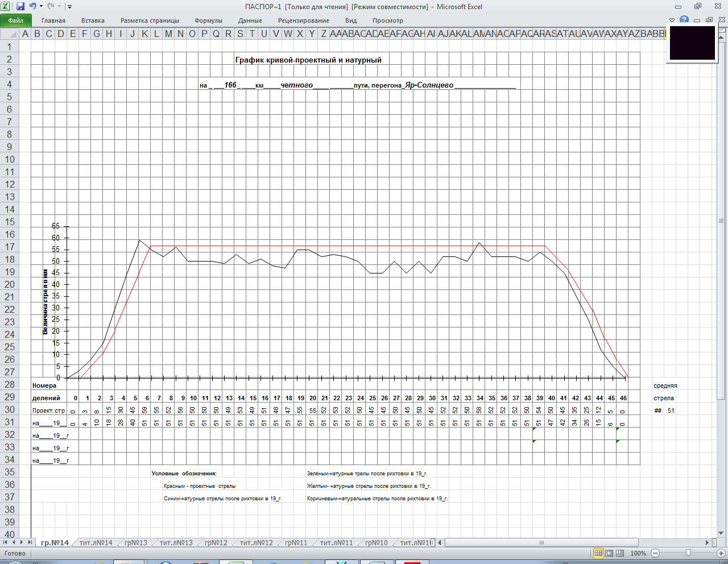Expand the ribbon with the chevron icon

[x=672, y=20]
